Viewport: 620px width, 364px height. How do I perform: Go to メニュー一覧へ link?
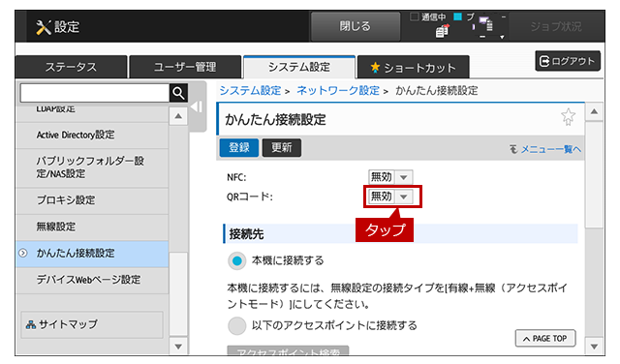(545, 149)
